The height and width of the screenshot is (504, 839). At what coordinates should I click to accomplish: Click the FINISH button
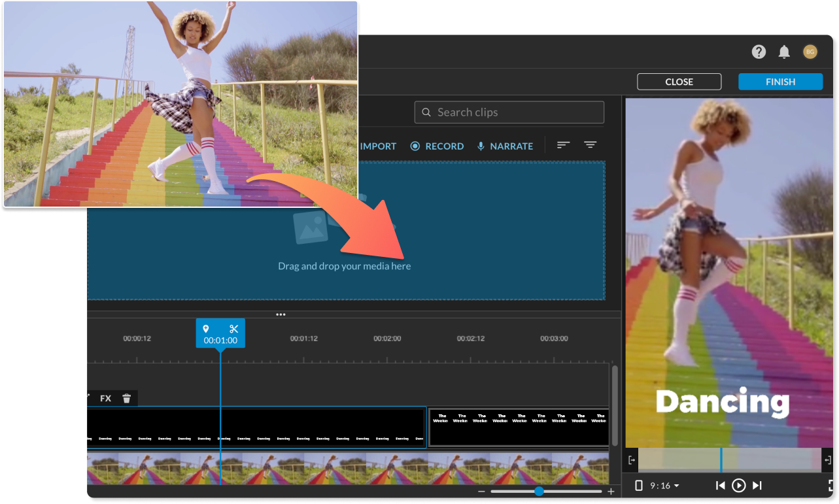tap(780, 82)
